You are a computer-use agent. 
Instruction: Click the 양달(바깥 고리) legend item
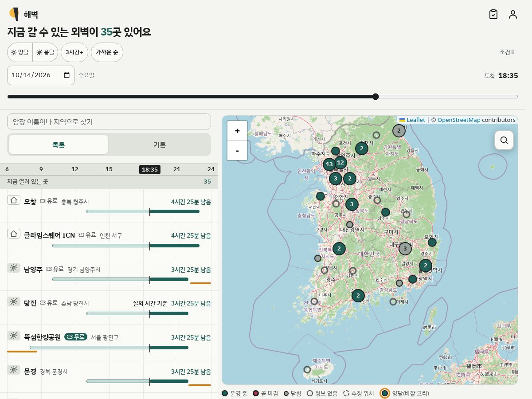click(405, 393)
